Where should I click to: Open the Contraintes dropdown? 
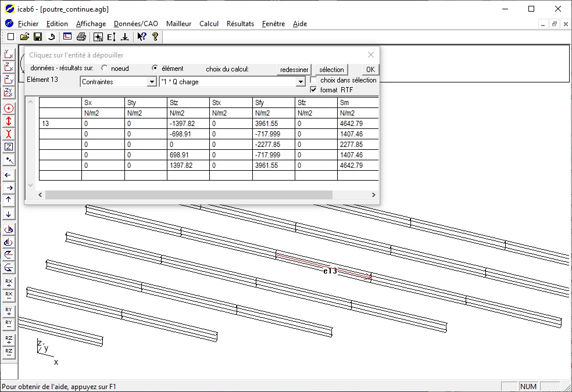tap(152, 82)
